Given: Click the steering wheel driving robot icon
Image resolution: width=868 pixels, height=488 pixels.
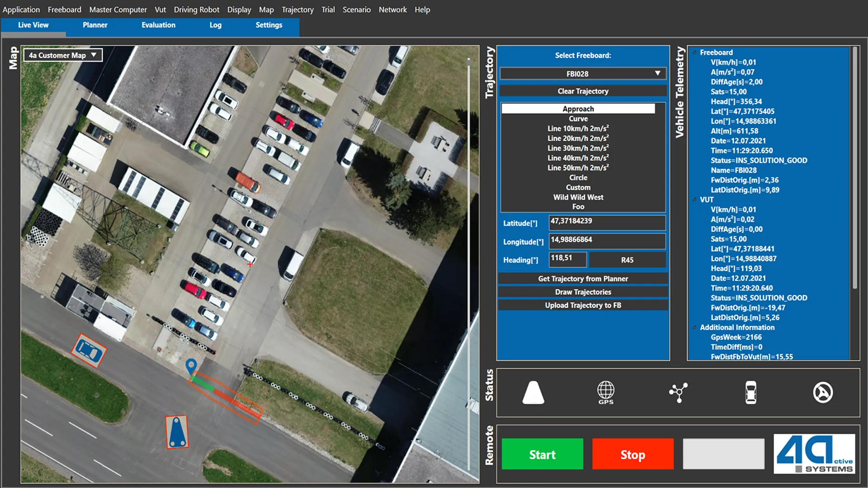Looking at the screenshot, I should [823, 392].
